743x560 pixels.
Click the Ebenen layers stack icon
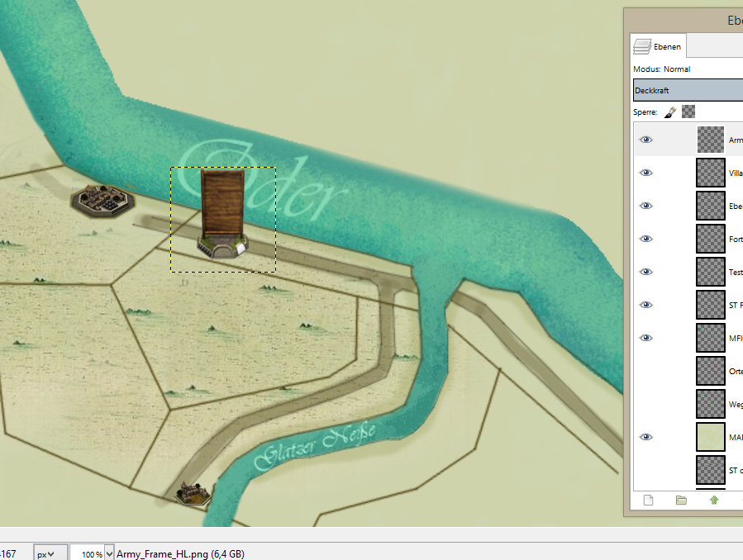click(642, 46)
